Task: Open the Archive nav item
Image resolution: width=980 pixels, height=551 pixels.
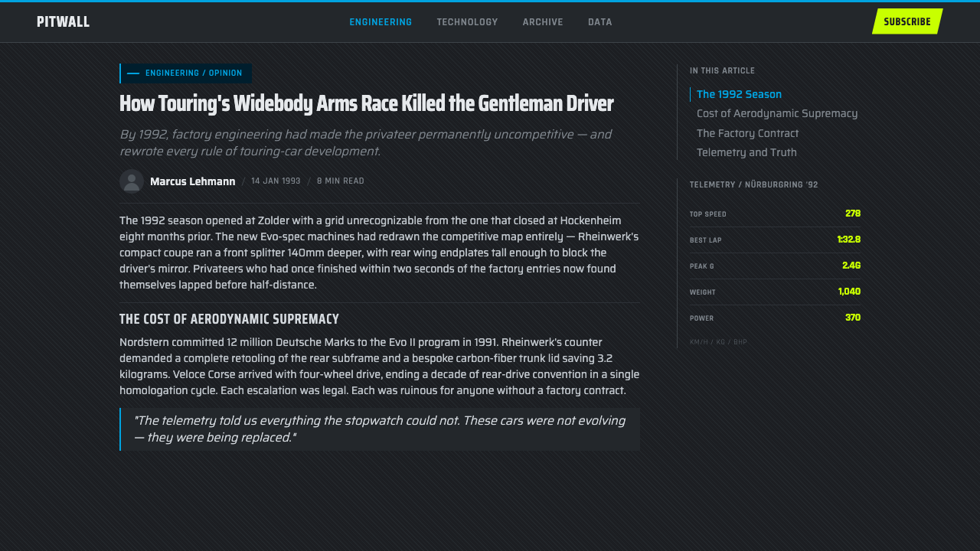Action: tap(543, 22)
